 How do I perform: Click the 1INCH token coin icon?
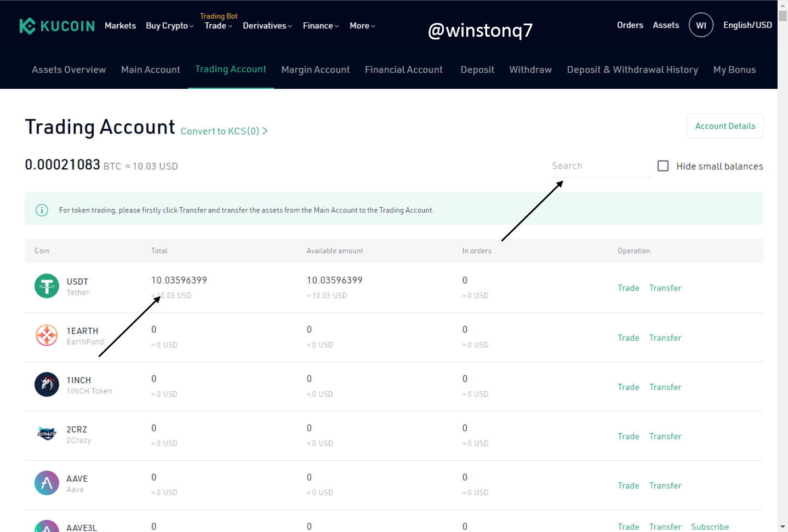pyautogui.click(x=47, y=385)
